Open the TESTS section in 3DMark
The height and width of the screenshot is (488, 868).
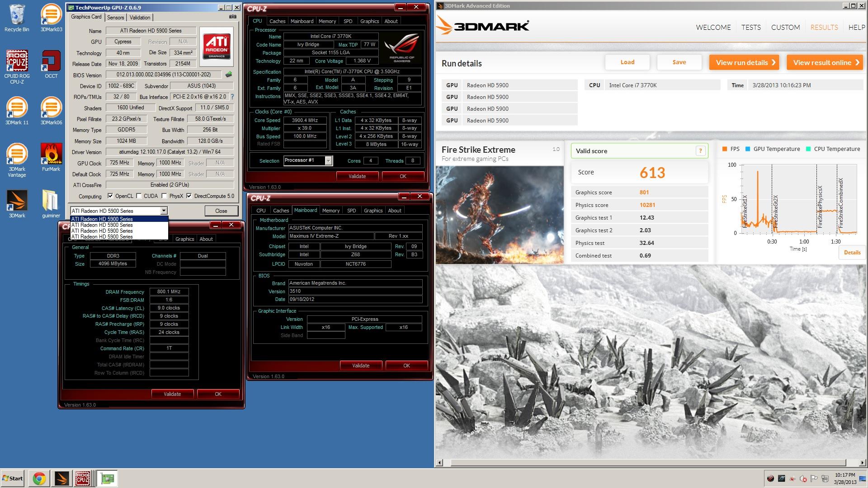tap(751, 27)
